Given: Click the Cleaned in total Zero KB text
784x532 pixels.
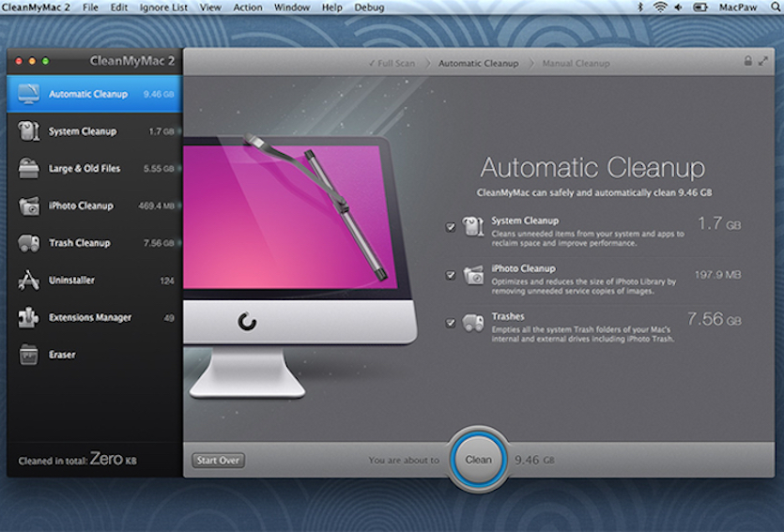Looking at the screenshot, I should pyautogui.click(x=78, y=459).
